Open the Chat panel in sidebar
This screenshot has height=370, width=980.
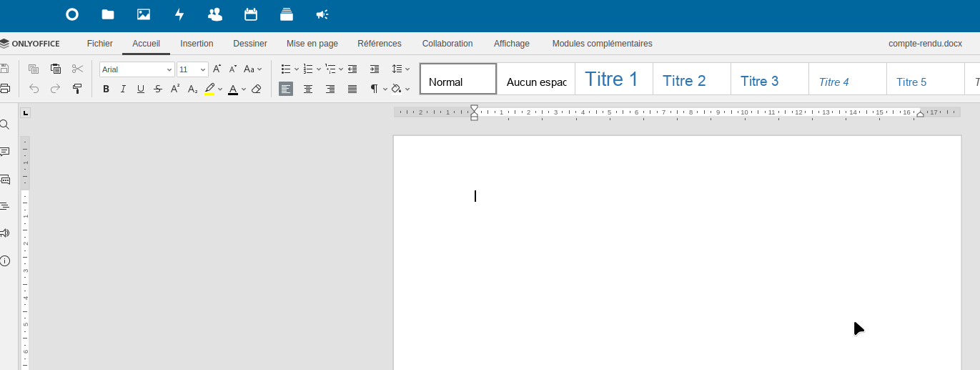click(5, 180)
